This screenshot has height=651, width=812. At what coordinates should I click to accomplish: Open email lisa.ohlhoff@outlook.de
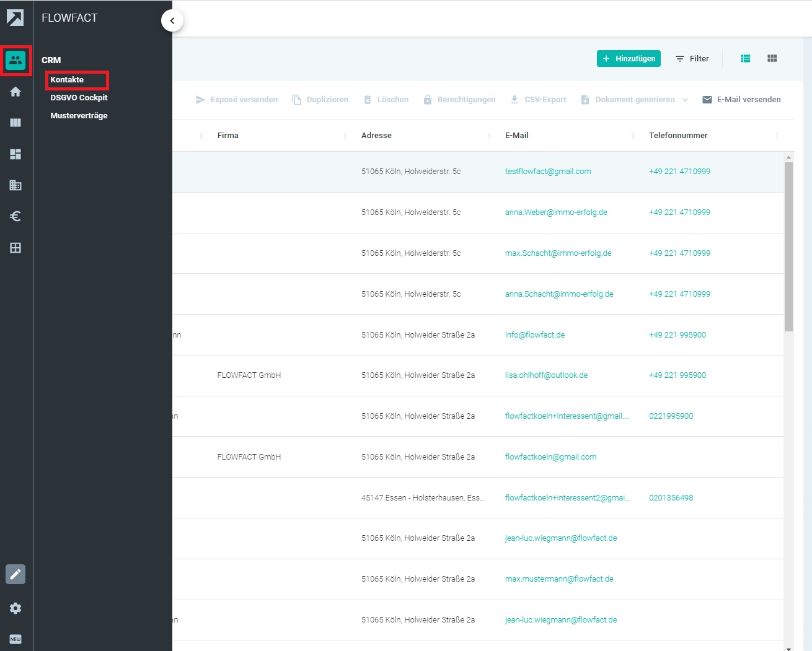[x=546, y=375]
